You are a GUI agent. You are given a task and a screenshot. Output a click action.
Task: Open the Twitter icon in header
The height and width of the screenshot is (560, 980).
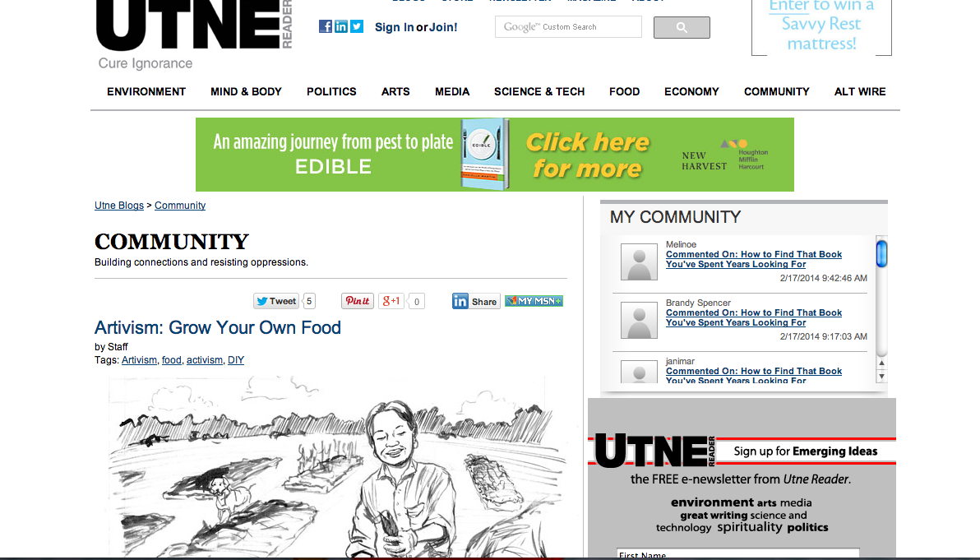coord(356,26)
